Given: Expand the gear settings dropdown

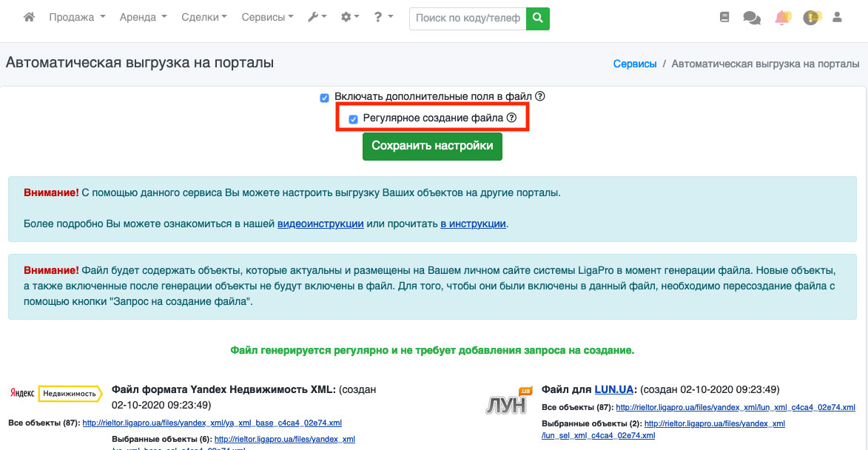Looking at the screenshot, I should pos(350,18).
